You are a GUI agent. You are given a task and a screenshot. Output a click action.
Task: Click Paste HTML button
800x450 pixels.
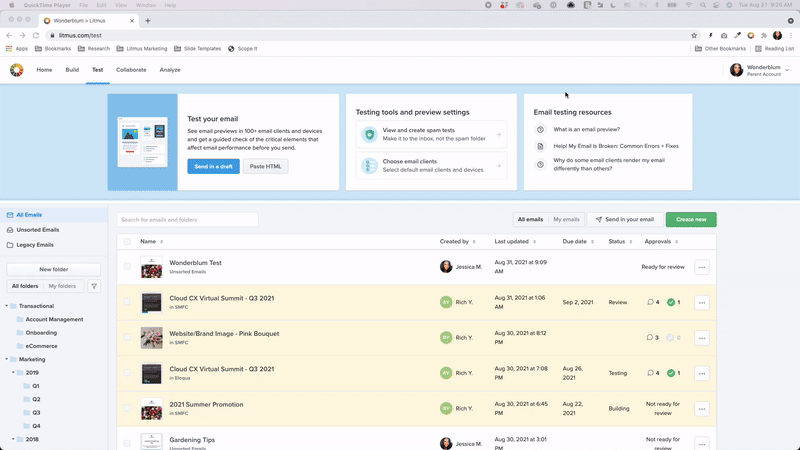point(265,166)
